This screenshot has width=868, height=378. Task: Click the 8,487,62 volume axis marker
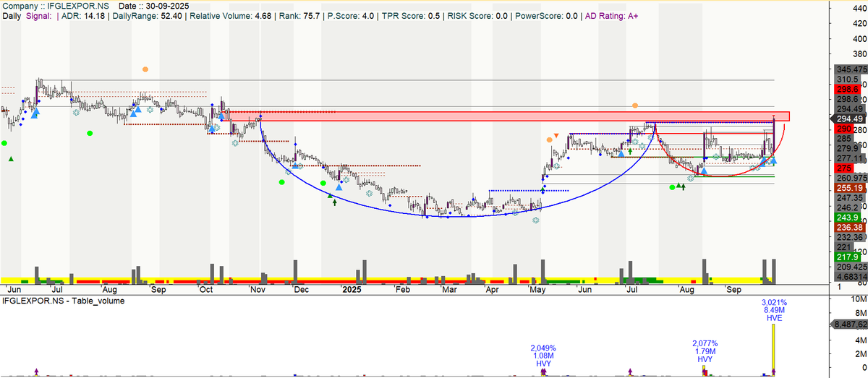click(x=849, y=325)
